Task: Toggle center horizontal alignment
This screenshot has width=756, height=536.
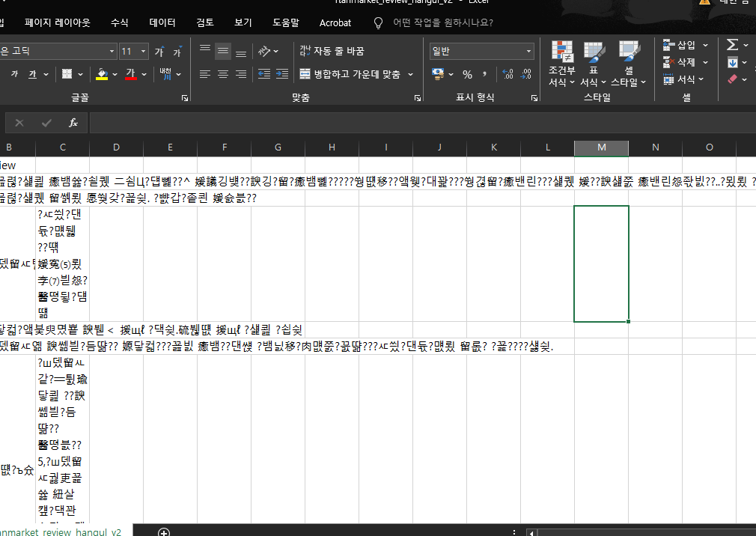Action: pos(223,74)
